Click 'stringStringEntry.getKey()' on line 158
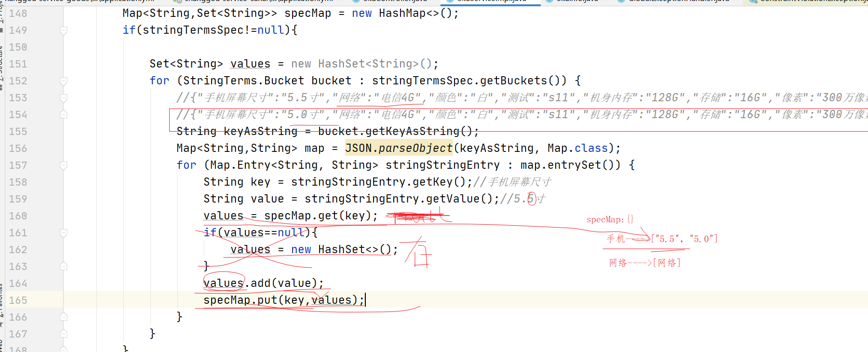Screen dimensions: 868x352 click(378, 182)
